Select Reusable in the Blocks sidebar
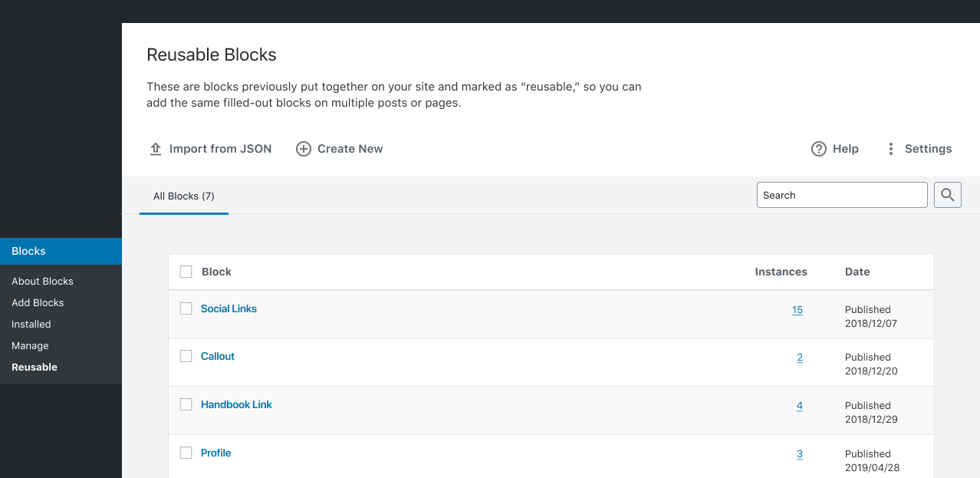The image size is (980, 478). pyautogui.click(x=34, y=367)
